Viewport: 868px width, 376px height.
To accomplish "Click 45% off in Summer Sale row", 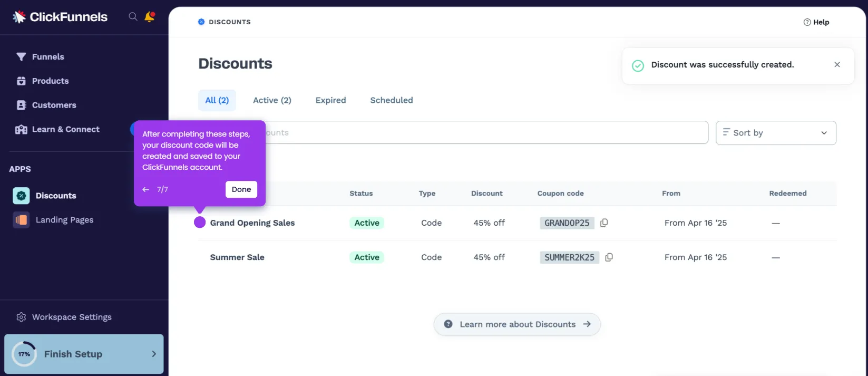I will 489,257.
